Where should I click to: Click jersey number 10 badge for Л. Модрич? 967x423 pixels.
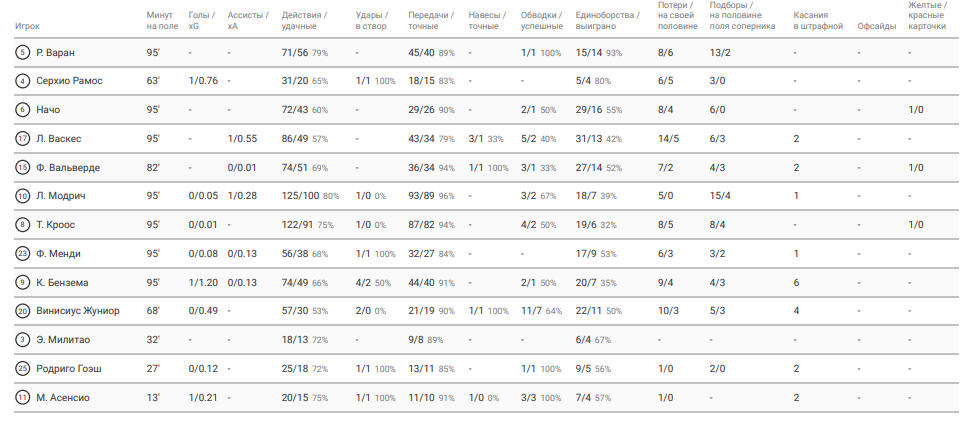point(22,196)
